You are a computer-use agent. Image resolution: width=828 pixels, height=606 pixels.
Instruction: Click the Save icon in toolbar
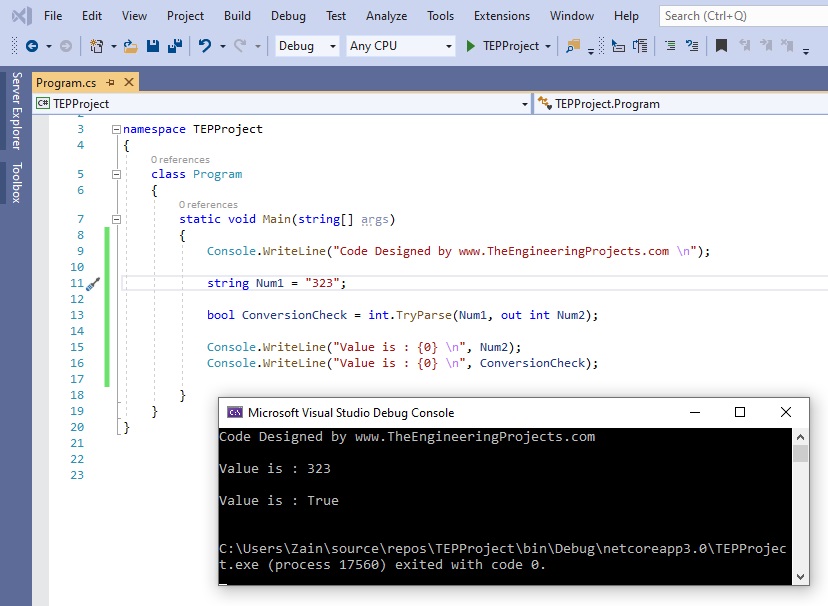point(153,46)
